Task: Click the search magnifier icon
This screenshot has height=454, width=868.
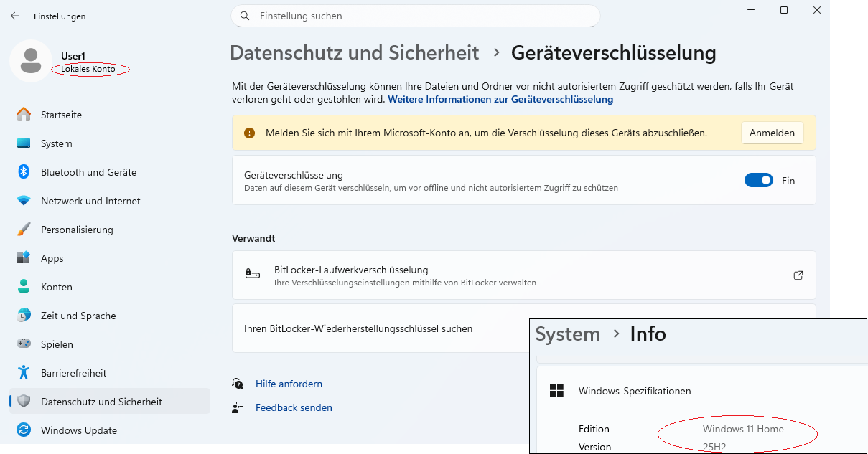Action: click(245, 16)
